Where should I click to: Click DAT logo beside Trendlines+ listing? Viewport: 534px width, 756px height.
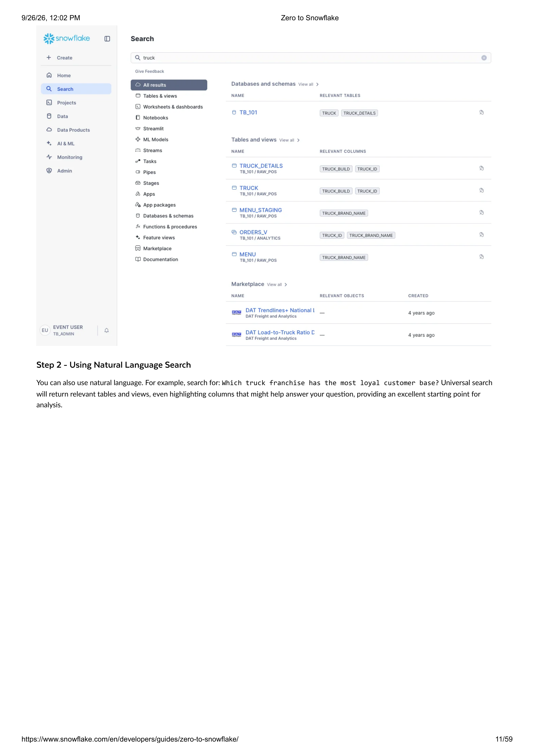click(x=236, y=312)
